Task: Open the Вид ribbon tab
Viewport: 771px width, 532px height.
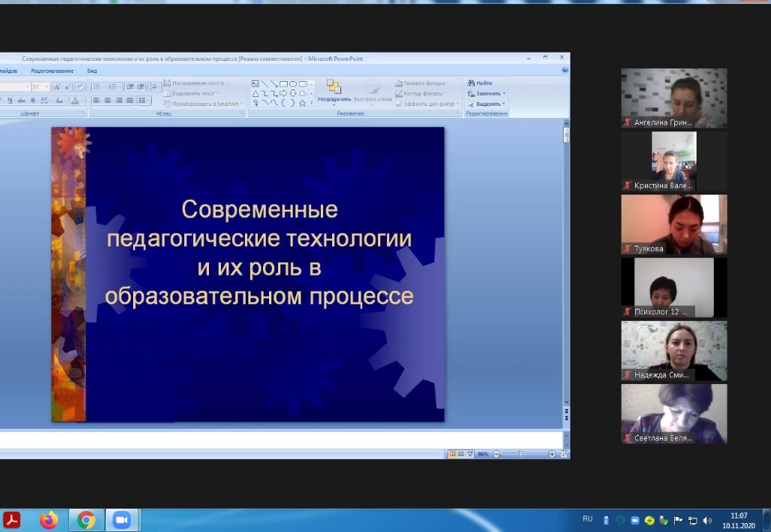Action: [x=92, y=71]
